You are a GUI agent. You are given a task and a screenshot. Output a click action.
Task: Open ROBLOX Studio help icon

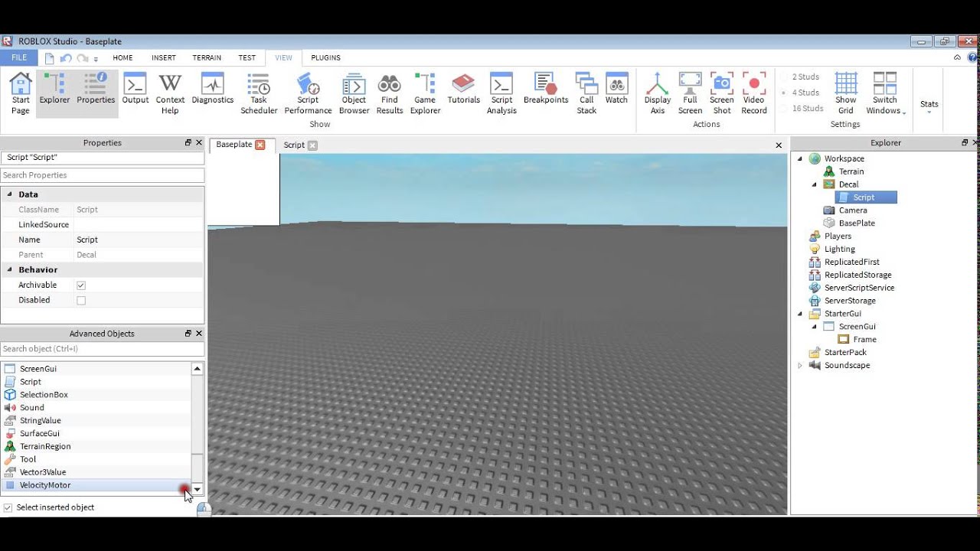[x=971, y=57]
